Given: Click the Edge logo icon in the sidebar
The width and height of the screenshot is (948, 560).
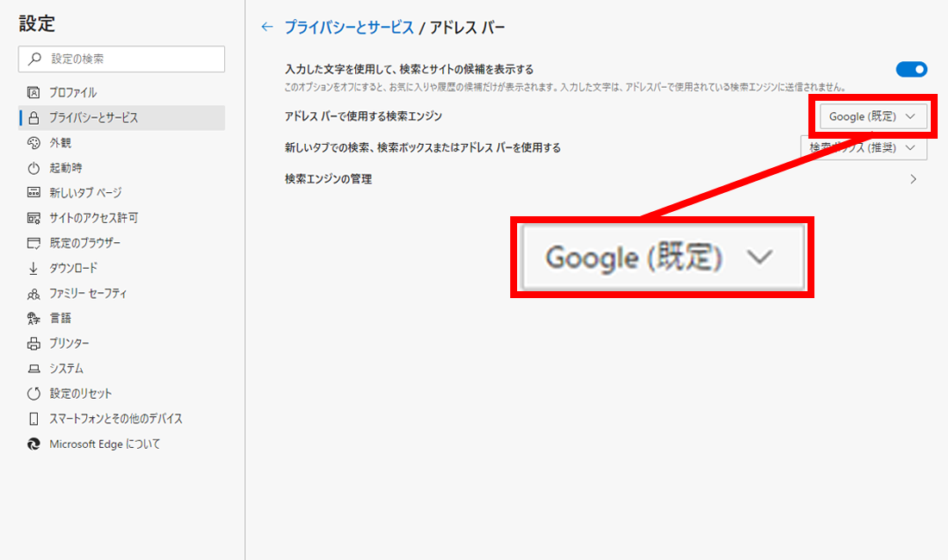Looking at the screenshot, I should click(x=34, y=444).
